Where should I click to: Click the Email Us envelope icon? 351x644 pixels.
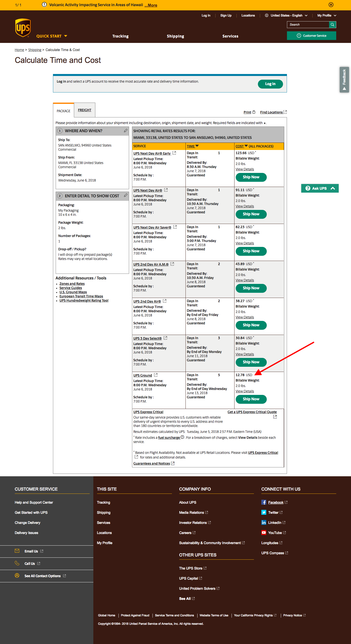click(x=17, y=551)
